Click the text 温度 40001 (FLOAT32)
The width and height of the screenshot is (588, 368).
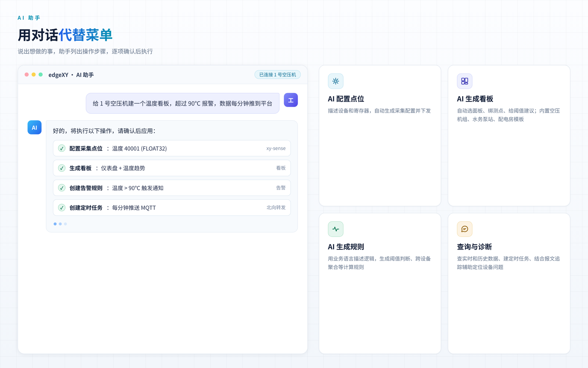coord(140,149)
